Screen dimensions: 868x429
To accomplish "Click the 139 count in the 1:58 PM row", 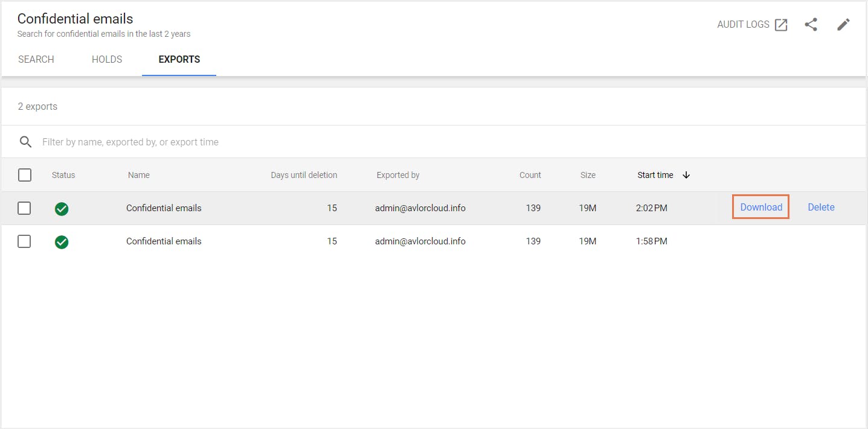I will coord(533,241).
